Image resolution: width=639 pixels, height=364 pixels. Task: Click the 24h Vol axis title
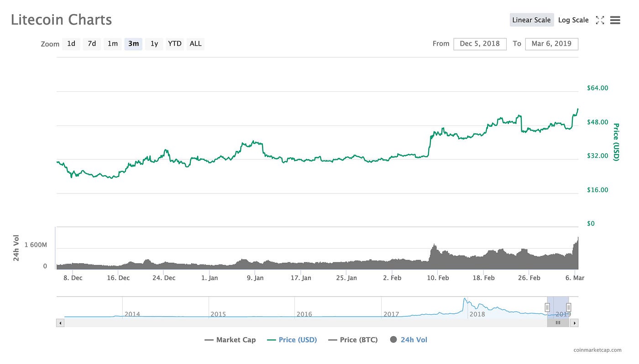click(16, 248)
